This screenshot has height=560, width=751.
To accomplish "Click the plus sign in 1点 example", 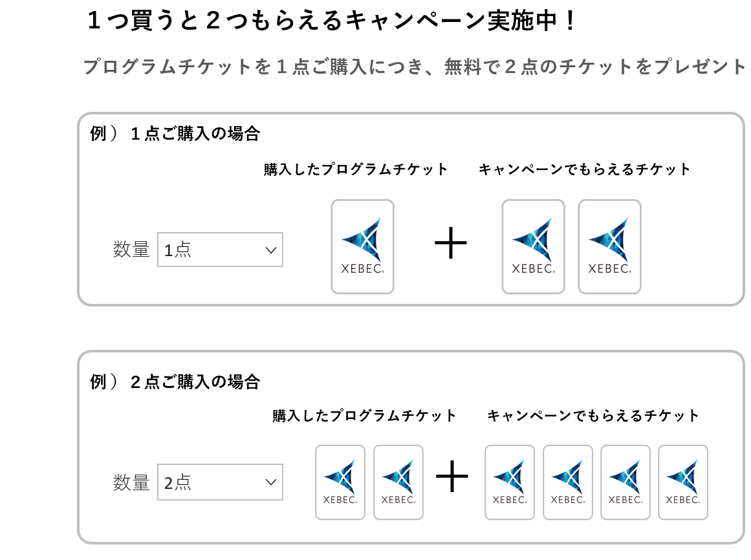I will coord(451,242).
